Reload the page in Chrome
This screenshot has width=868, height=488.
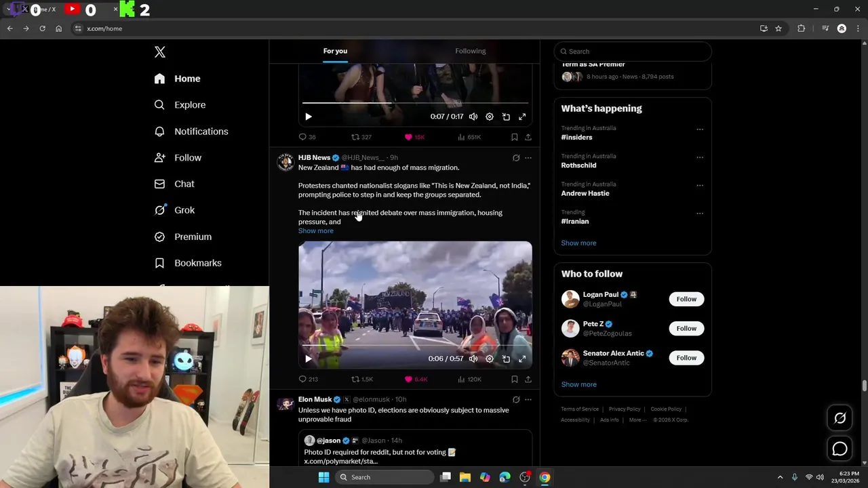coord(42,28)
